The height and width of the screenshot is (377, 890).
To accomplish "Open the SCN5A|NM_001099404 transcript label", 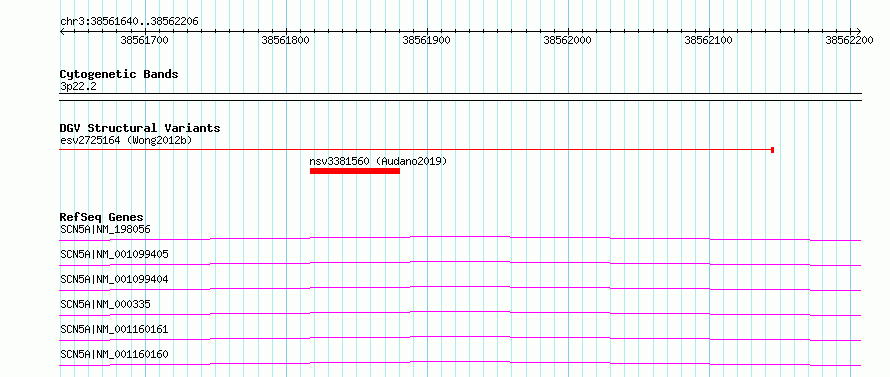I will pos(114,279).
